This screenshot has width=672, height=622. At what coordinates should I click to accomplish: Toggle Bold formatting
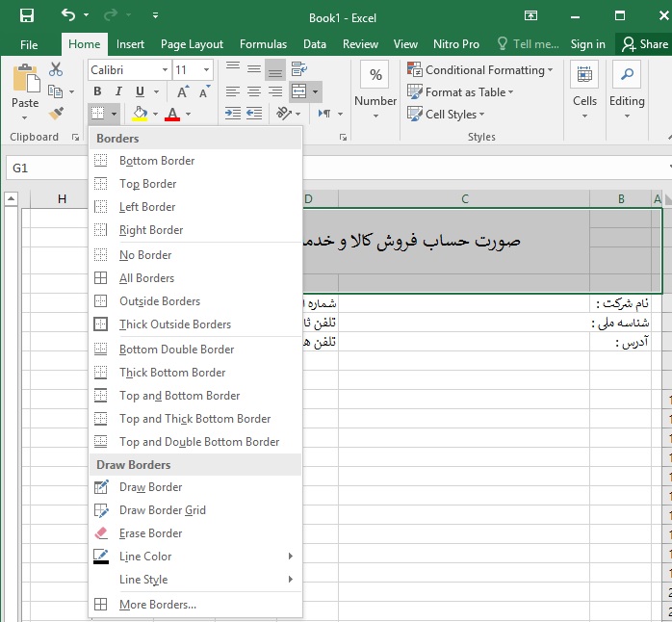pos(97,91)
